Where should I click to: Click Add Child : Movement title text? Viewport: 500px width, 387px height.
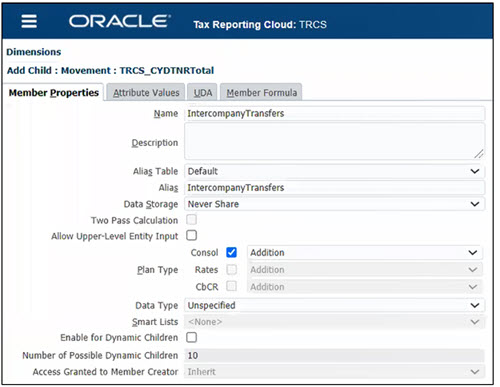[110, 71]
